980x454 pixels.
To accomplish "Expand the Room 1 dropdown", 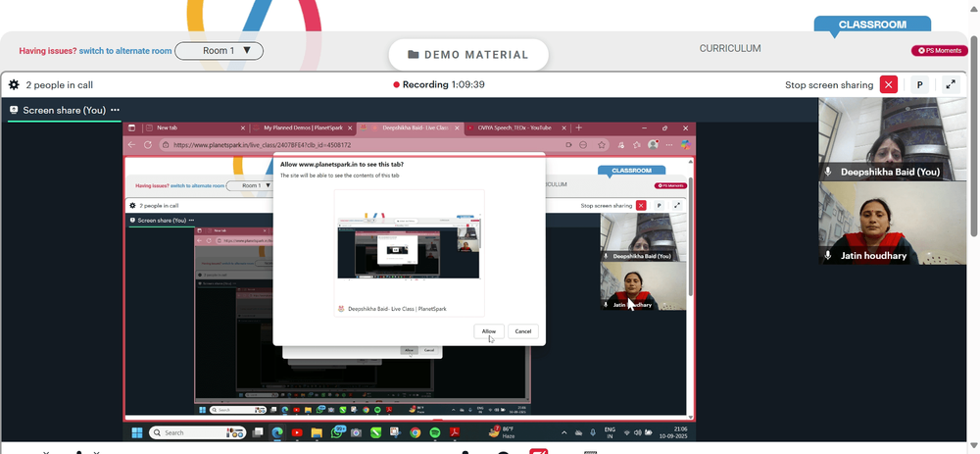I will 219,51.
